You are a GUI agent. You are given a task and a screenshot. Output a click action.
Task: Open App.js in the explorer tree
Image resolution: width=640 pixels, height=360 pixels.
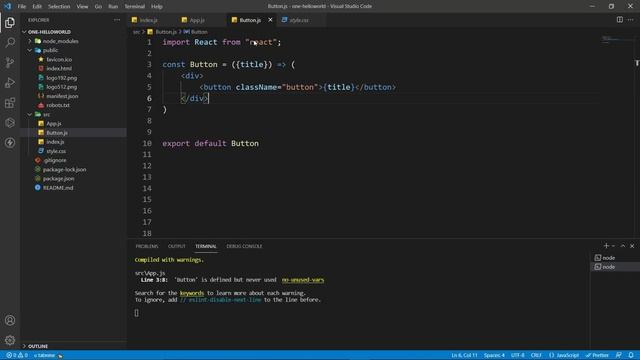[53, 124]
